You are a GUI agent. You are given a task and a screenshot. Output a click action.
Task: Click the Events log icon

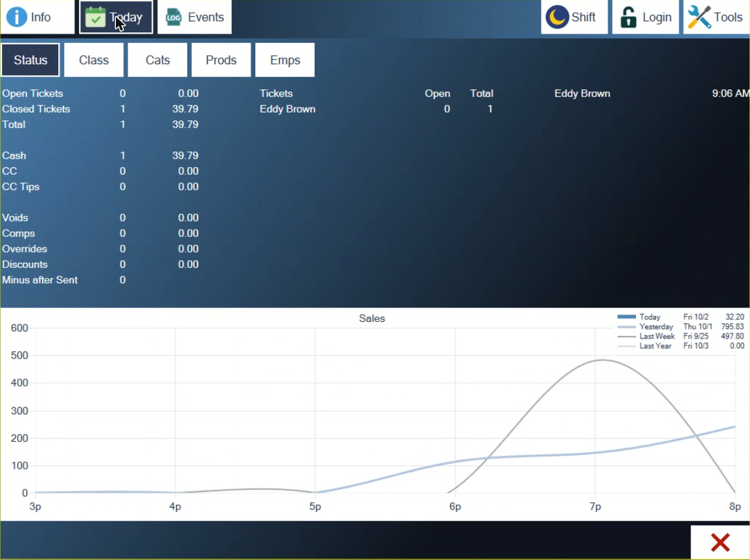pos(173,17)
